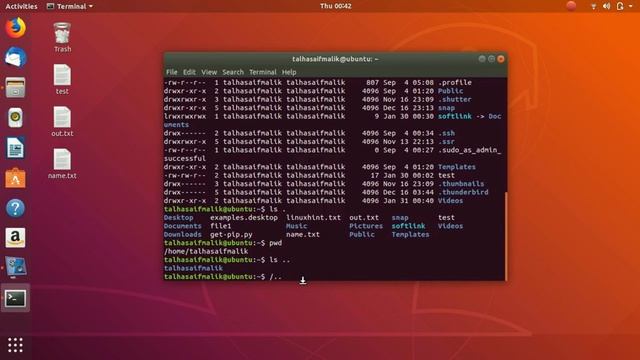
Task: Click 'linuxhint.txt' in ls output
Action: click(313, 218)
